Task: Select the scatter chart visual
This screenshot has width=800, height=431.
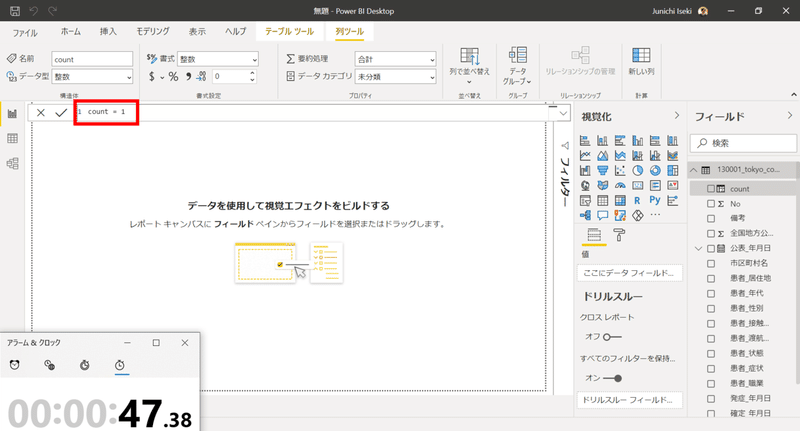Action: tap(620, 170)
